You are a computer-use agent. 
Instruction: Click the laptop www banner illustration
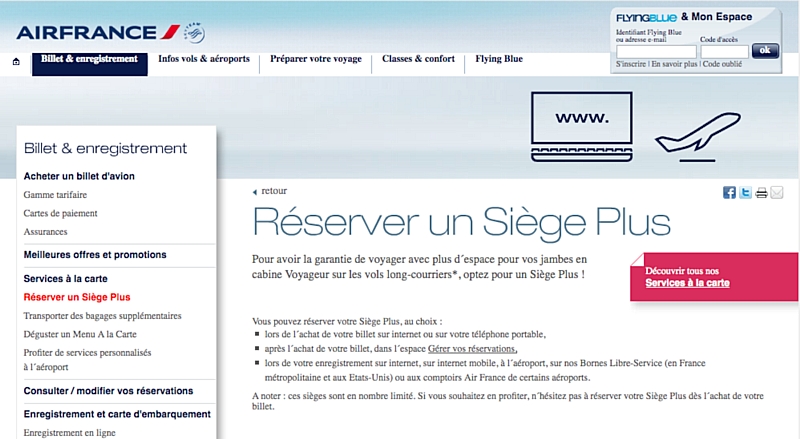point(582,127)
